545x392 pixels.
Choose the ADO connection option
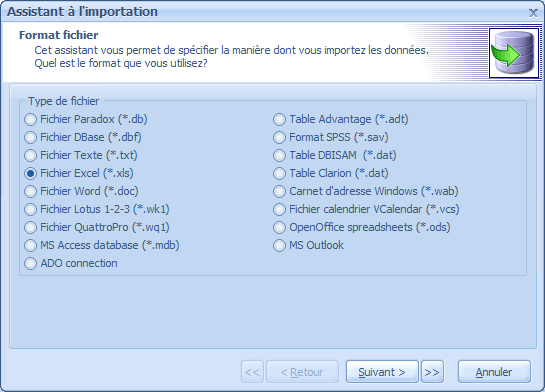click(x=71, y=263)
